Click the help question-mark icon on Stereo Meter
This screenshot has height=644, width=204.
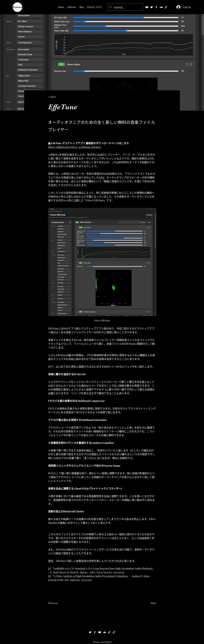187,64
